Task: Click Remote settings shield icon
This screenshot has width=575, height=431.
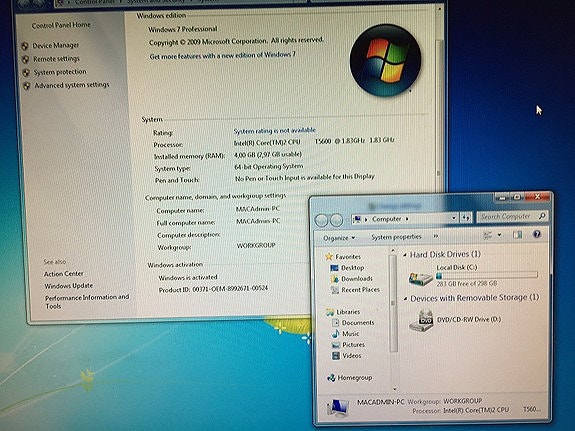Action: coord(25,59)
